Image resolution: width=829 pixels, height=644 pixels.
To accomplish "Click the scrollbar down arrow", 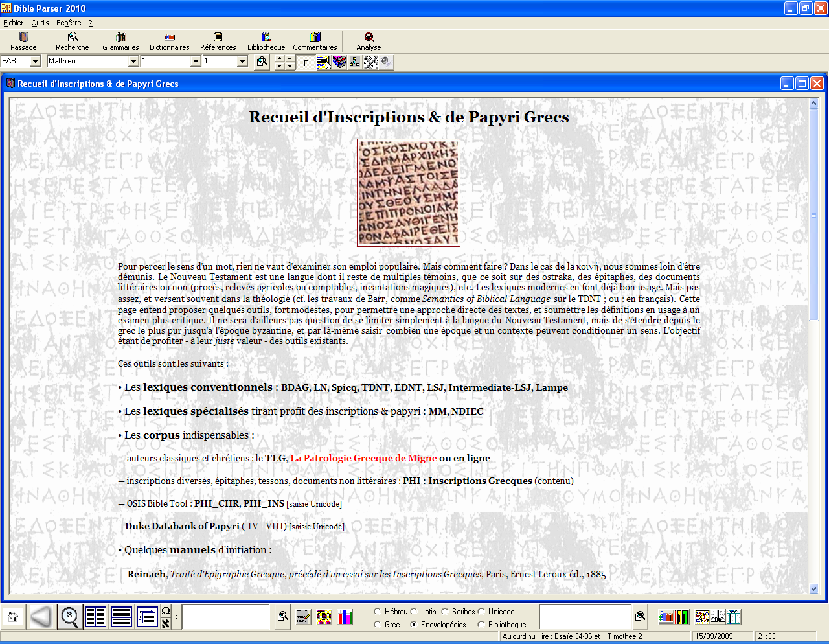I will point(814,589).
